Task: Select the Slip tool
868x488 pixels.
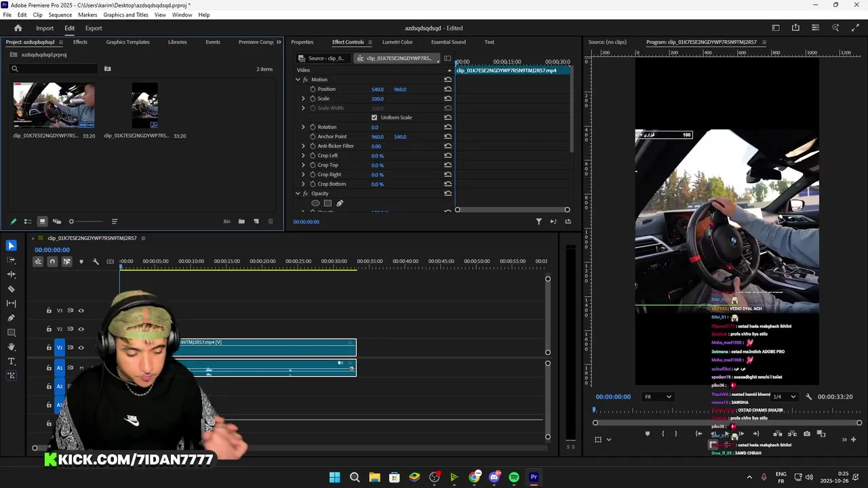Action: click(x=12, y=303)
